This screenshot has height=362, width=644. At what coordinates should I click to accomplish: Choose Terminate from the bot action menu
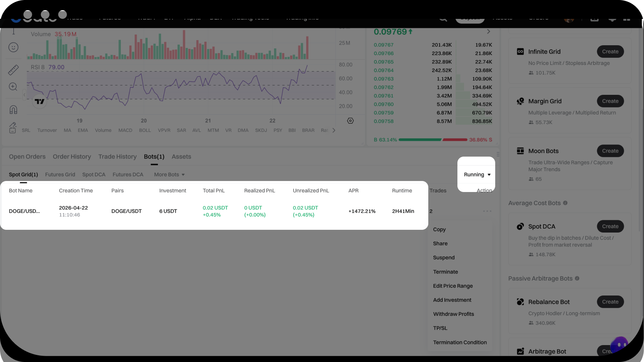pyautogui.click(x=445, y=272)
